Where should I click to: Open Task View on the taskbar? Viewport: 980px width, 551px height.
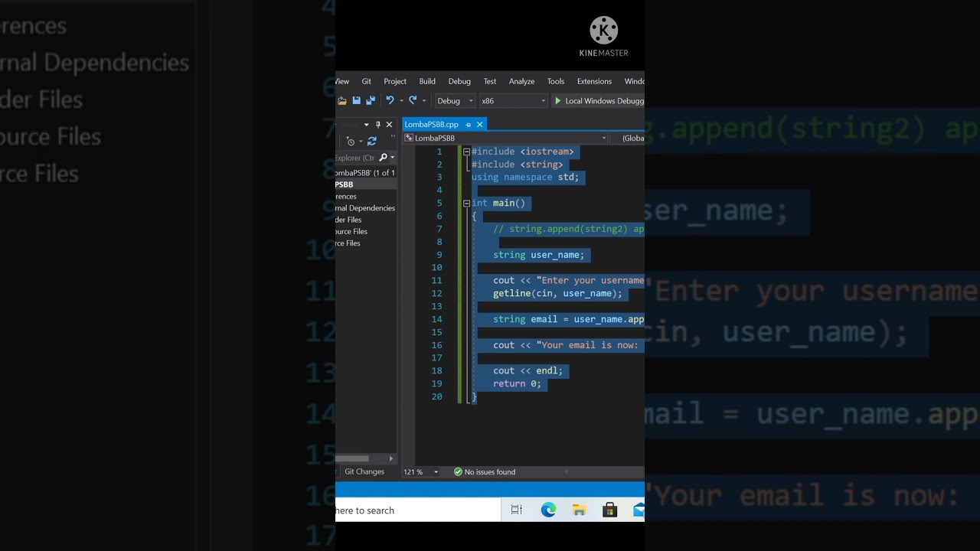[x=516, y=510]
